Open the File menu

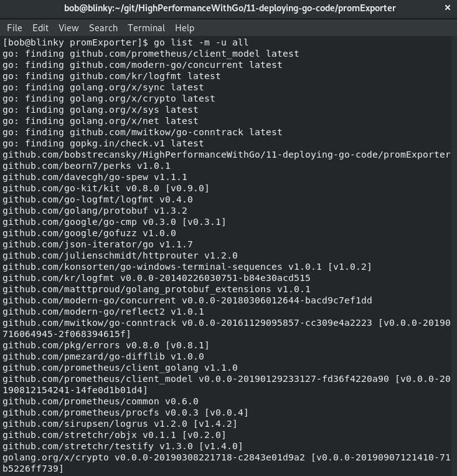click(14, 28)
